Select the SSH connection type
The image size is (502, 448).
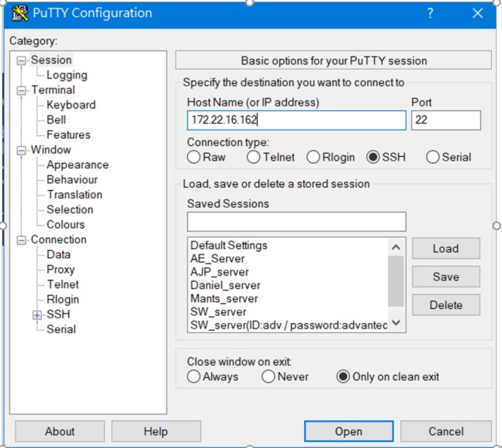pos(373,157)
